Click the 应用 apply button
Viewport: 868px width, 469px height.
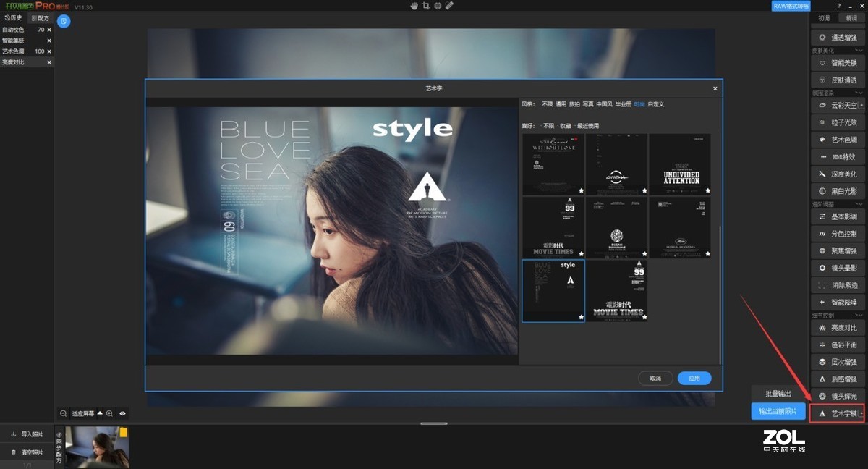[x=694, y=378]
